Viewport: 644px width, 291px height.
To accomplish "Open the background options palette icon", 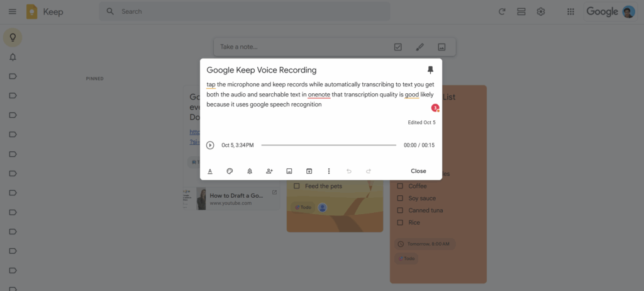I will coord(230,171).
